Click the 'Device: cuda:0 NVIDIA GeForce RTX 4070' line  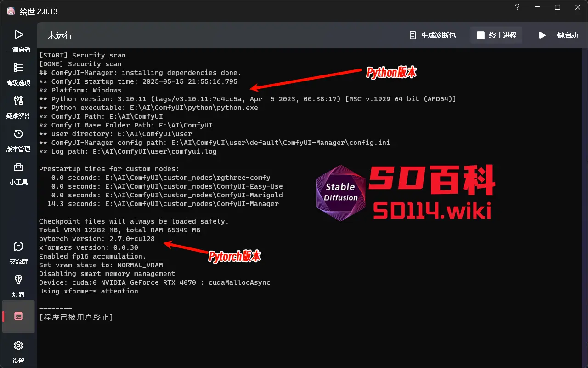pos(155,282)
